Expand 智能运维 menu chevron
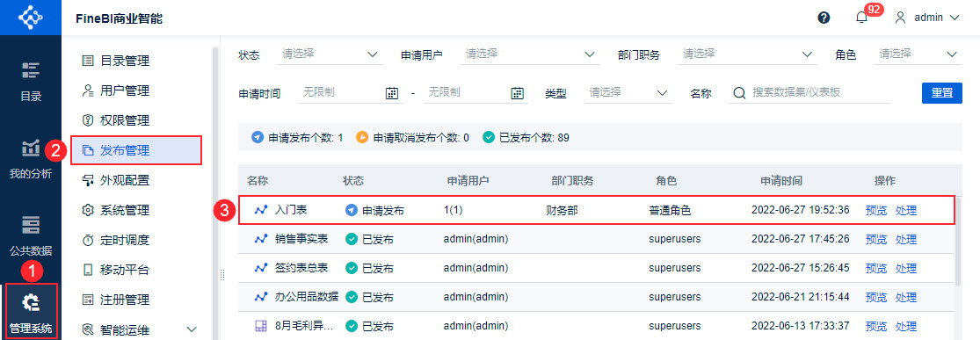The width and height of the screenshot is (980, 340). coord(192,329)
